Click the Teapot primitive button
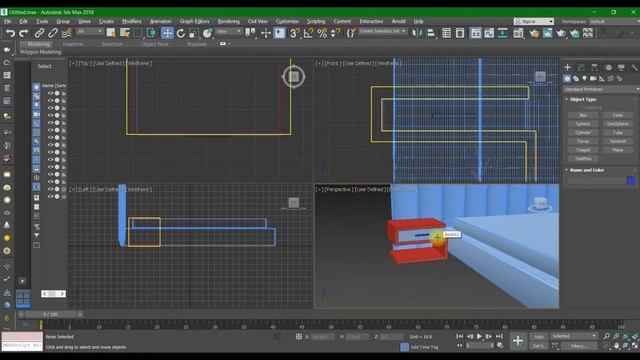This screenshot has height=360, width=640. tap(583, 150)
